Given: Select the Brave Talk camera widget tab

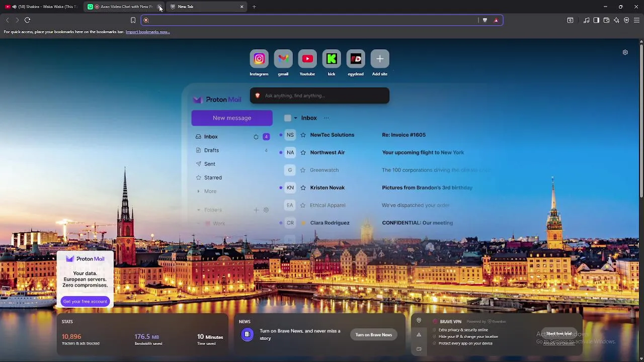Looking at the screenshot, I should [x=419, y=349].
